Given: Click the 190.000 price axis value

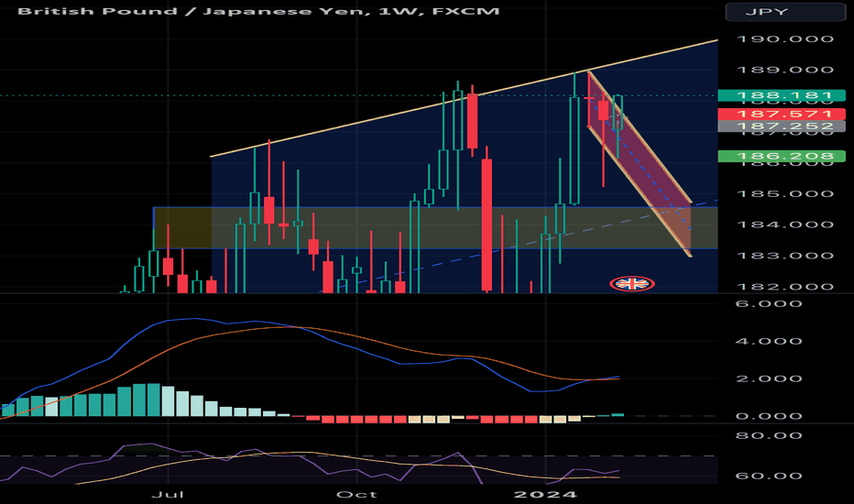Looking at the screenshot, I should point(785,39).
